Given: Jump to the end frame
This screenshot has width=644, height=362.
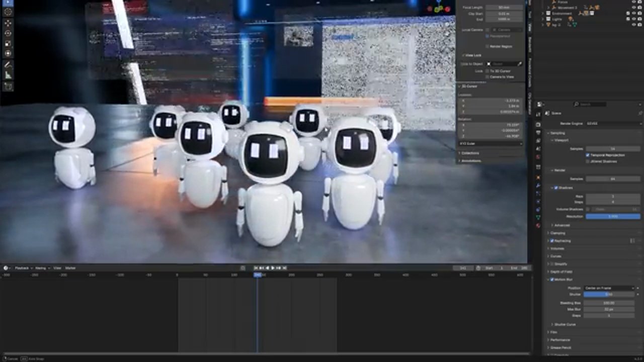Looking at the screenshot, I should coord(284,268).
